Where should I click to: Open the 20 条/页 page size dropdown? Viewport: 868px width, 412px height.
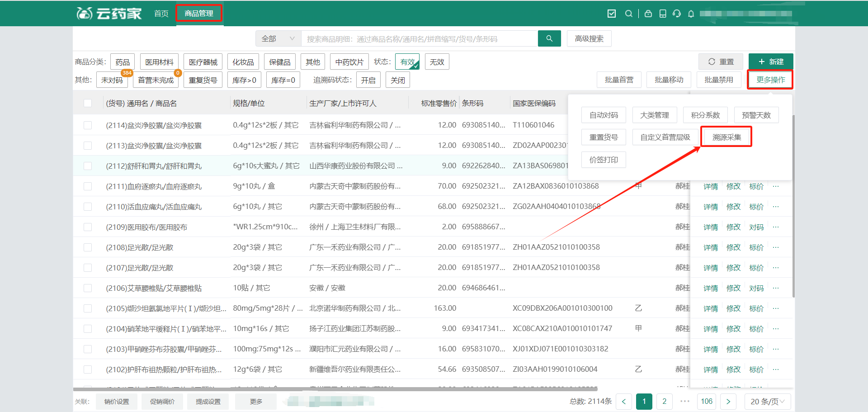768,402
